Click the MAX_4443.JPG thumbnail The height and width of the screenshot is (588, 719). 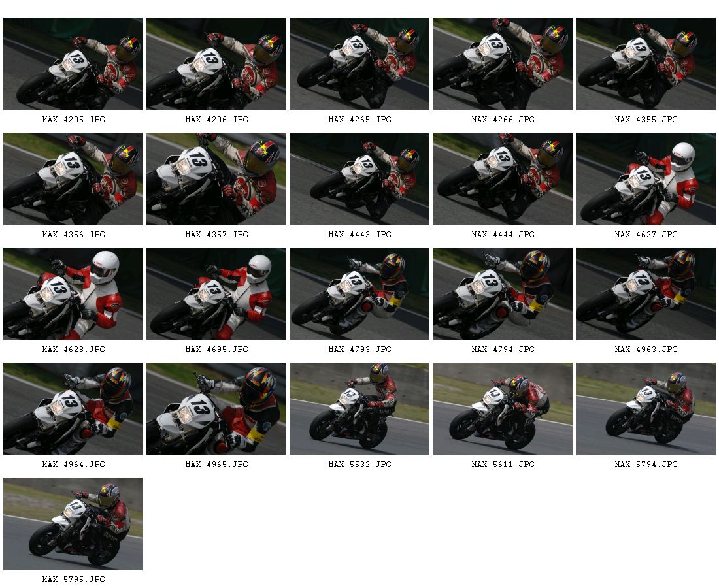[x=359, y=179]
